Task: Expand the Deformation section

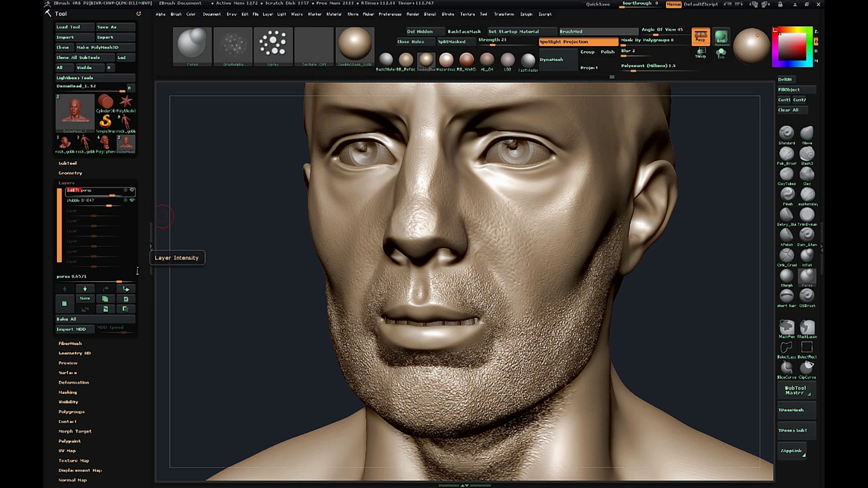Action: coord(74,382)
